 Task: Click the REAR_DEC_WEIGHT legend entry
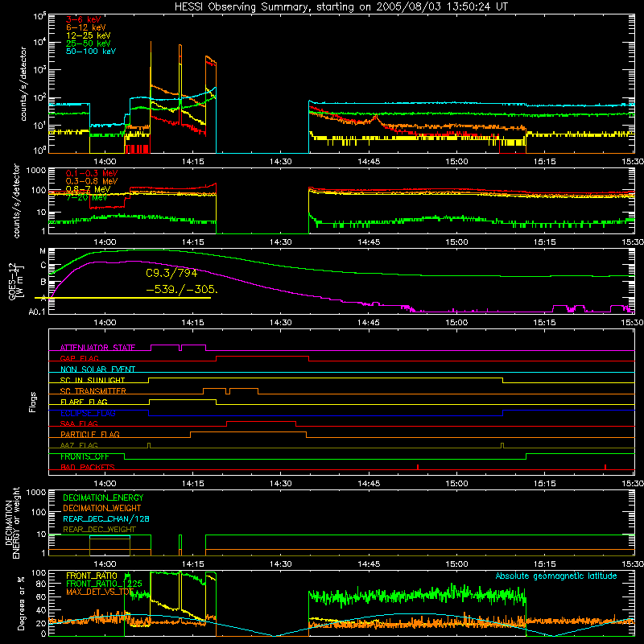pyautogui.click(x=99, y=530)
